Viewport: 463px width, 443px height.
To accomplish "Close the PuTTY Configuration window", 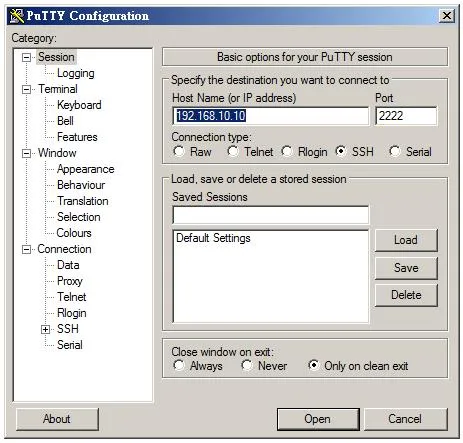I will [446, 15].
